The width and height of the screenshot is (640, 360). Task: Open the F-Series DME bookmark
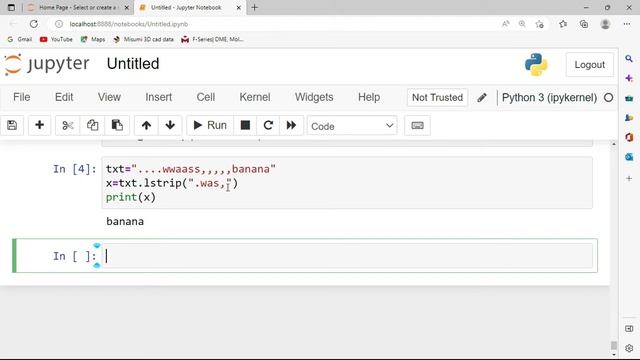tap(213, 39)
